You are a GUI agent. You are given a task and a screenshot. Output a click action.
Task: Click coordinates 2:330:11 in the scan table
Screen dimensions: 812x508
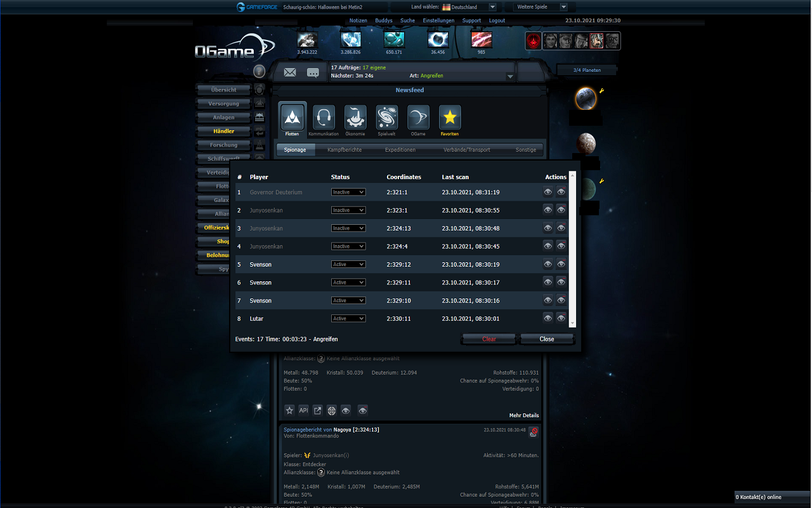(x=399, y=319)
